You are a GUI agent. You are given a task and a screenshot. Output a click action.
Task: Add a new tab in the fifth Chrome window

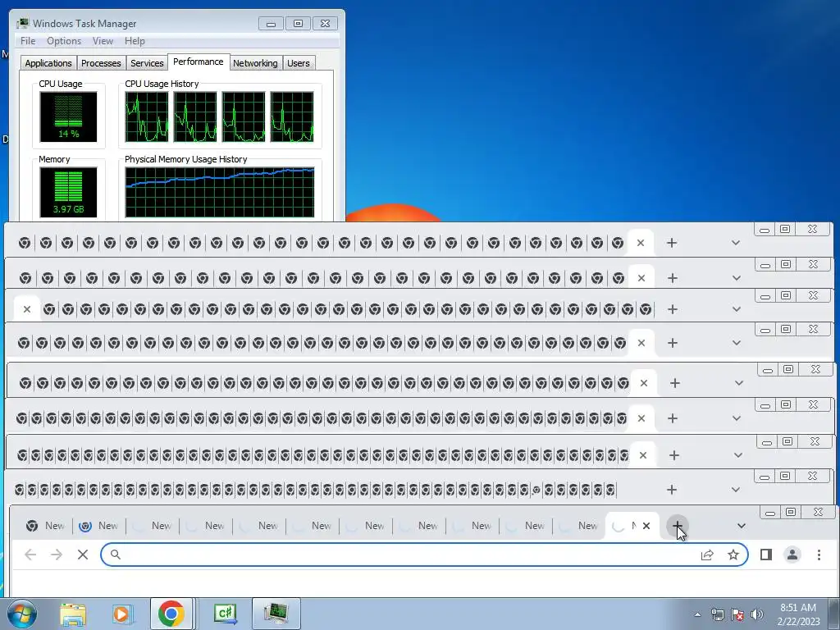pyautogui.click(x=675, y=383)
